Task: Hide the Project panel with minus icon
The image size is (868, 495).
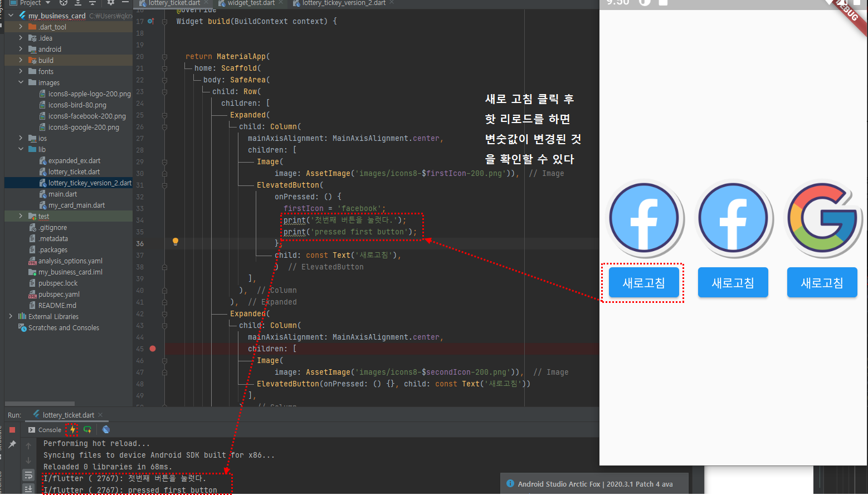Action: tap(125, 3)
